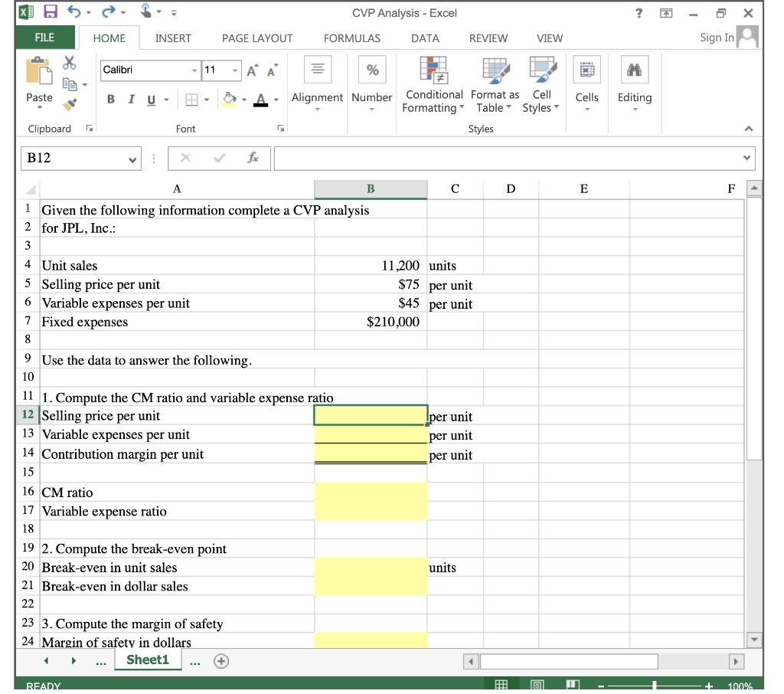This screenshot has height=694, width=784.
Task: Click the formula bar Cancel X icon
Action: click(185, 158)
